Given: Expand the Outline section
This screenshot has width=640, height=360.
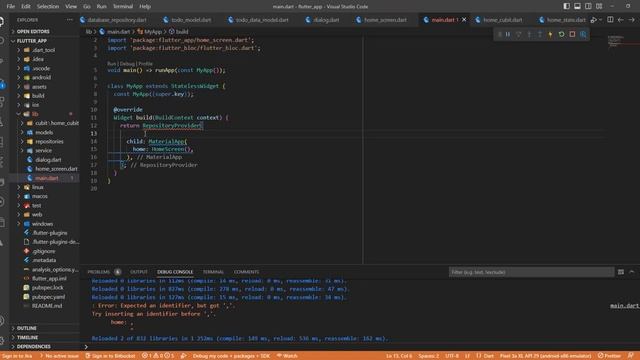Looking at the screenshot, I should 44,328.
